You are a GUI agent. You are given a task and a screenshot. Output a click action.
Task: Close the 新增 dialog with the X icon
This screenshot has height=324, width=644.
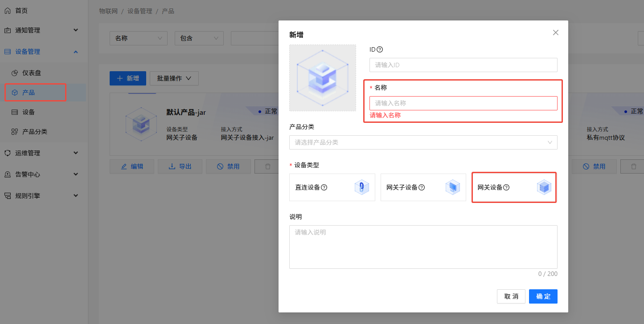tap(555, 32)
